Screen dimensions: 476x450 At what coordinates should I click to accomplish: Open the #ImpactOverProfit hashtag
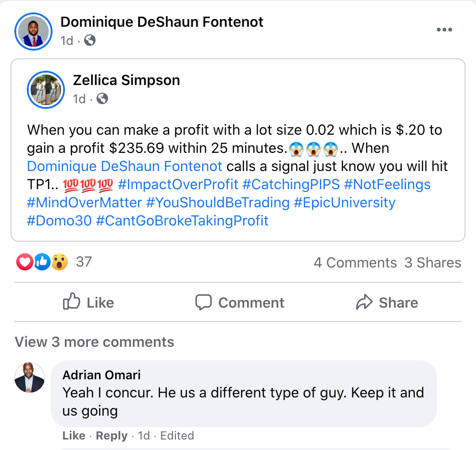[x=178, y=184]
